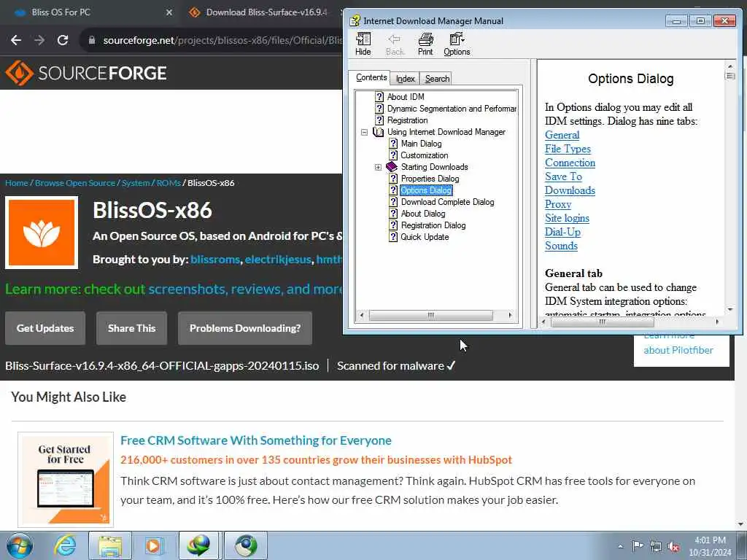This screenshot has height=560, width=747.
Task: Collapse the Using Internet Download Manager node
Action: [365, 133]
